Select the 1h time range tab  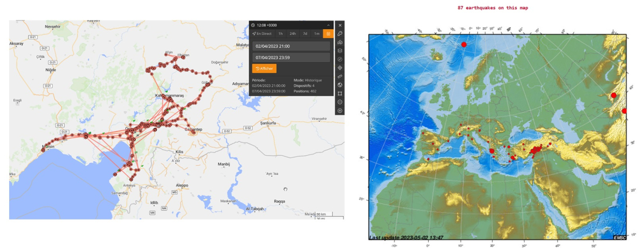(280, 34)
